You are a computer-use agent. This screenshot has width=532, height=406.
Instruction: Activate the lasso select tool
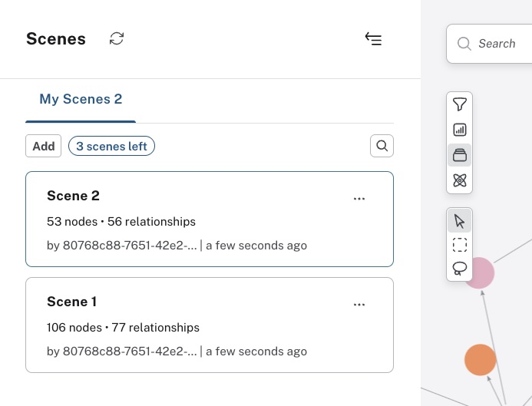460,268
